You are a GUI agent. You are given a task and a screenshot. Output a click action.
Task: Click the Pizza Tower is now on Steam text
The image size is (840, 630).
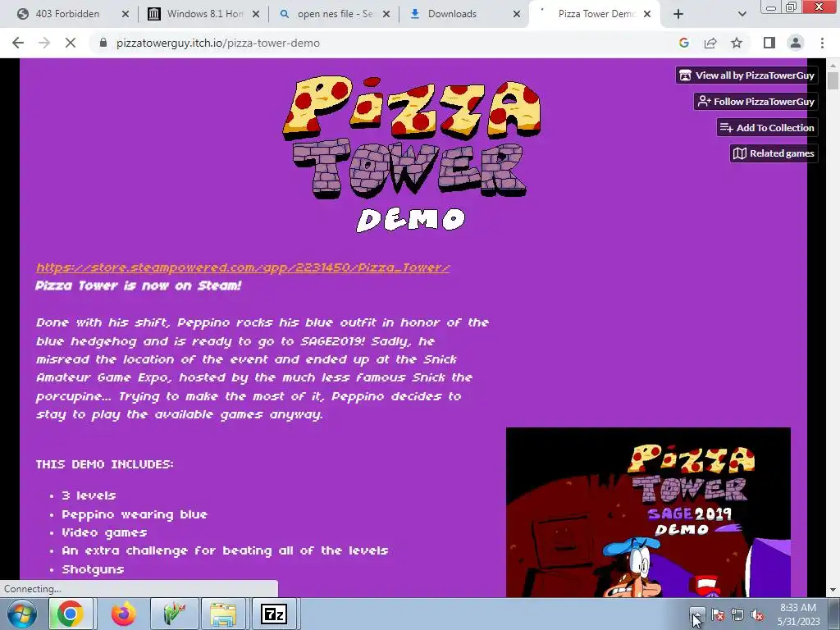click(139, 285)
